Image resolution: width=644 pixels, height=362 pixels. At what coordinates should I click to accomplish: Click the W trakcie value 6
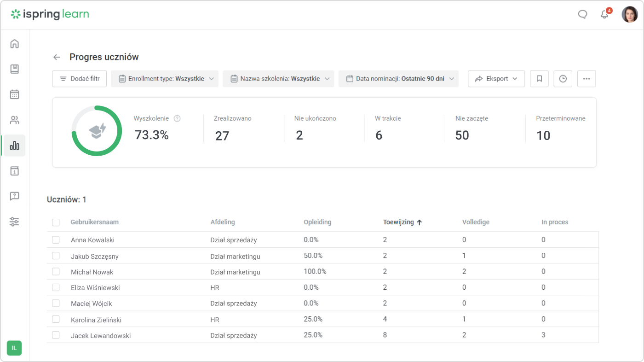click(x=379, y=135)
